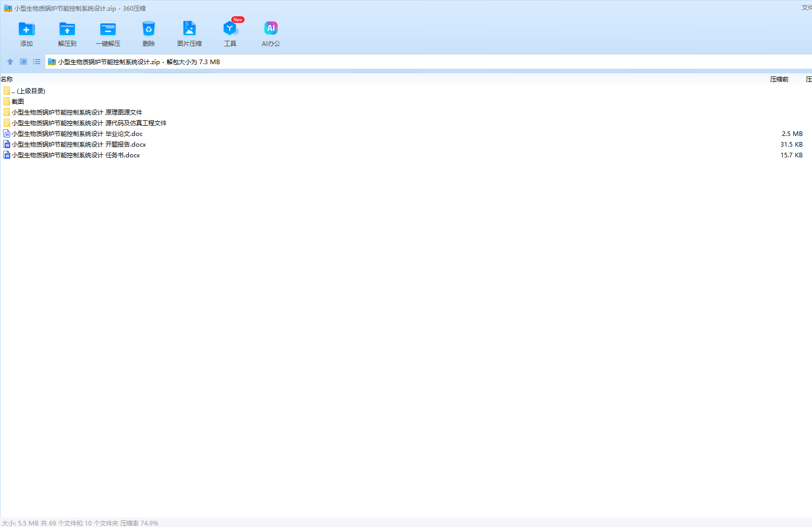812x527 pixels.
Task: Select the 原理图源文件 folder
Action: [x=76, y=113]
